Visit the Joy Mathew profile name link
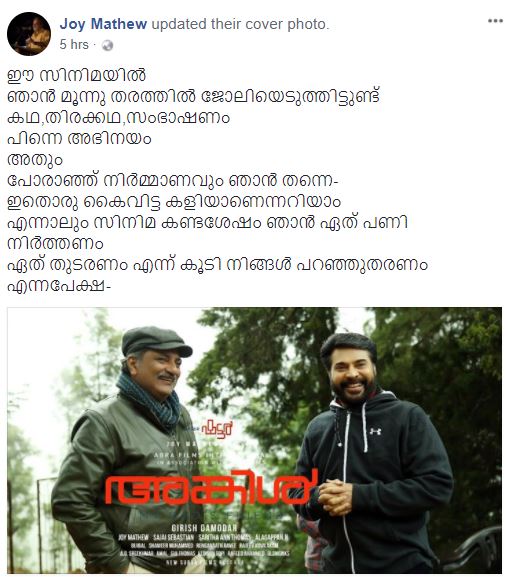508x577 pixels. [103, 24]
